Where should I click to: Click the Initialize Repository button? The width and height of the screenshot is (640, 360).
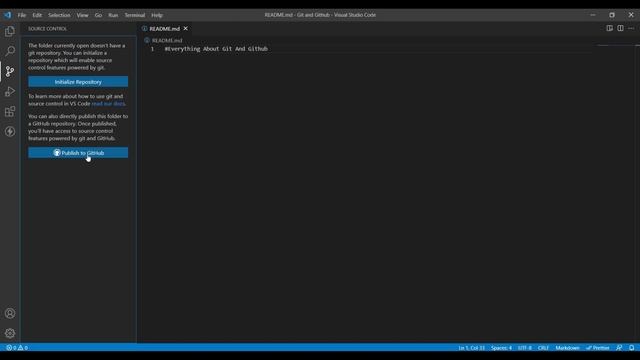point(78,82)
